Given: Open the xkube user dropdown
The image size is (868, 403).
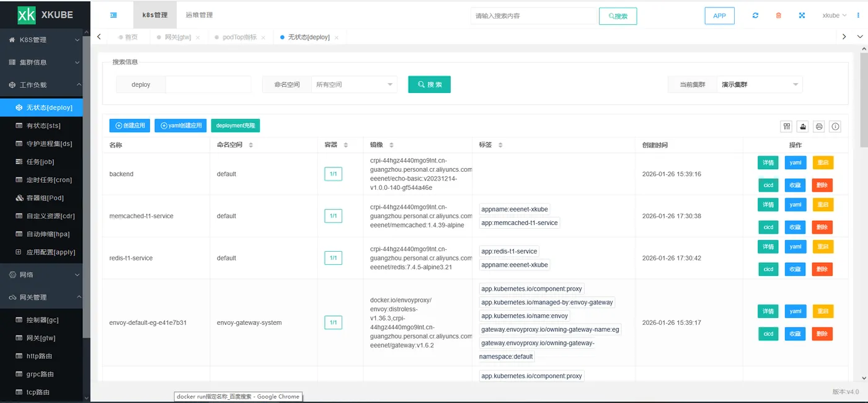Looking at the screenshot, I should 835,15.
